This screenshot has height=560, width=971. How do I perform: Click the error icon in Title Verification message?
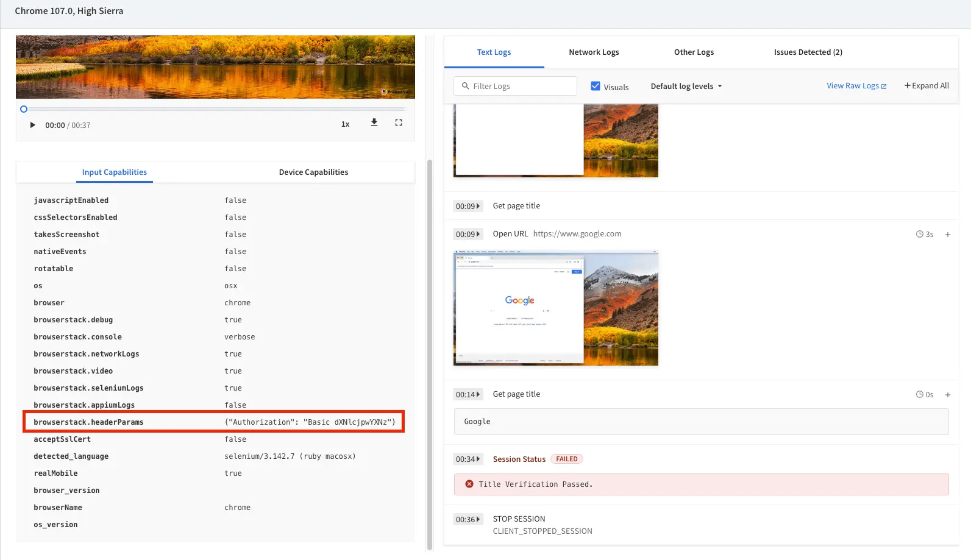pyautogui.click(x=469, y=484)
